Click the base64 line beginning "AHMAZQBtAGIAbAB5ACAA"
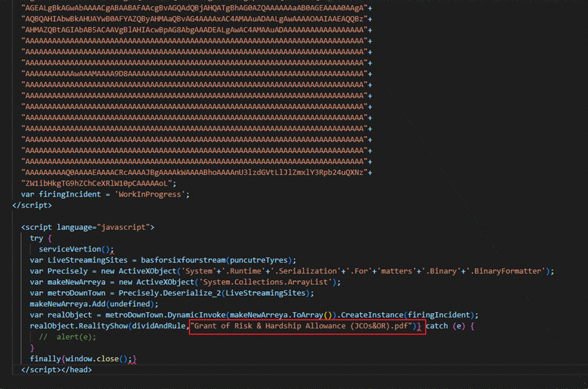This screenshot has width=588, height=389. (196, 30)
